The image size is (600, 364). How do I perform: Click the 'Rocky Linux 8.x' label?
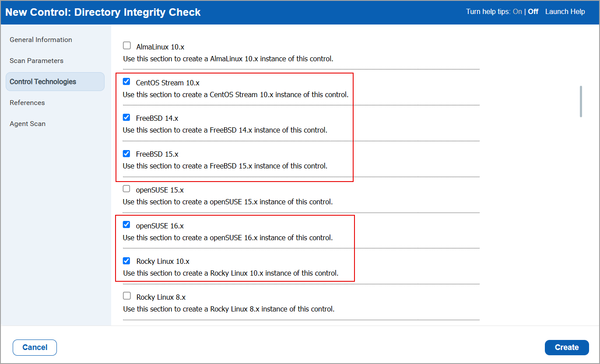point(161,297)
